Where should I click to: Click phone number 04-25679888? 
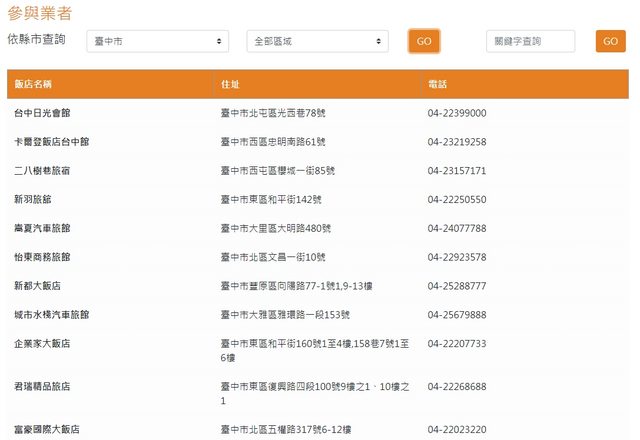coord(457,315)
